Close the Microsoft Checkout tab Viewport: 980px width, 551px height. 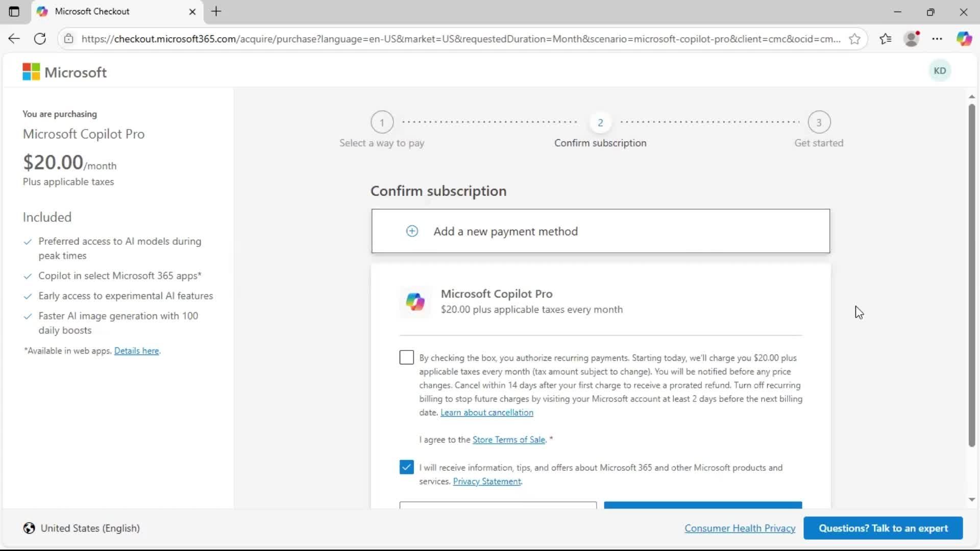(x=192, y=11)
